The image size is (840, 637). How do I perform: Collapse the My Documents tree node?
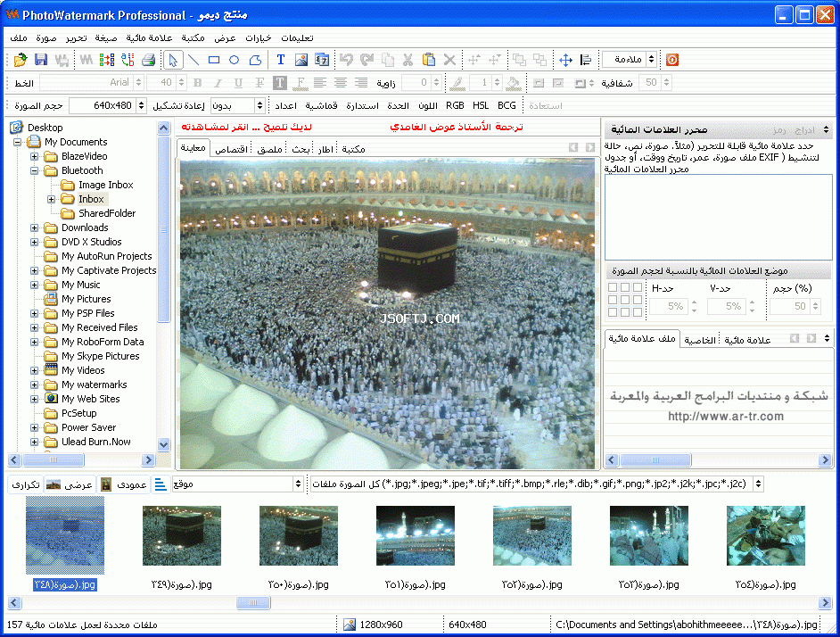pos(18,143)
